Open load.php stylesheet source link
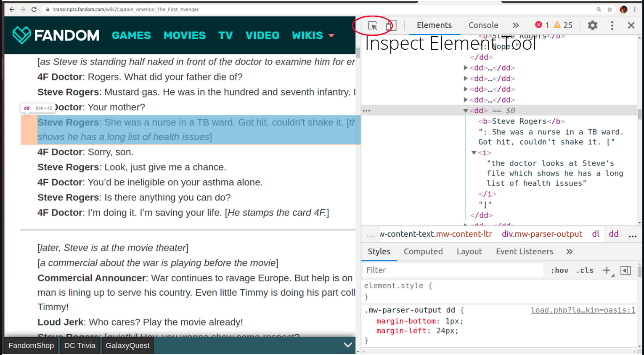Screen dimensions: 644x355 583,310
